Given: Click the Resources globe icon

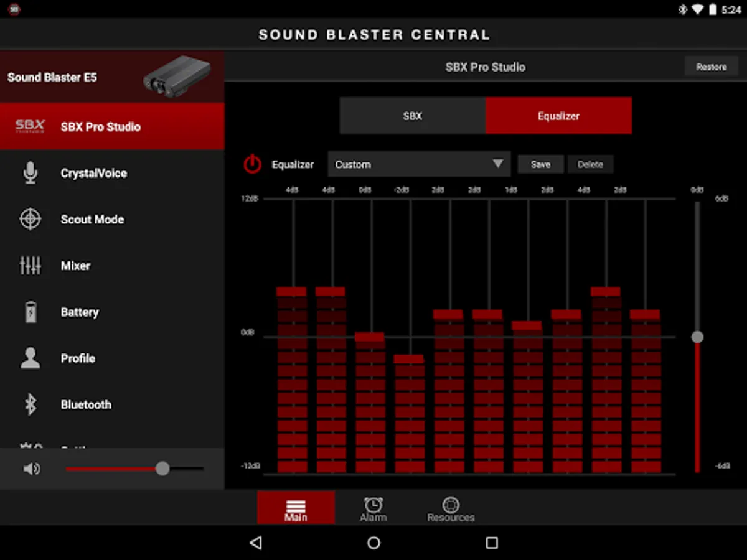Looking at the screenshot, I should pos(451,504).
